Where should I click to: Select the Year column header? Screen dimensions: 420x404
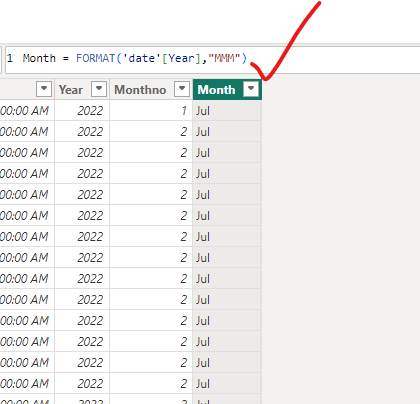(x=82, y=89)
